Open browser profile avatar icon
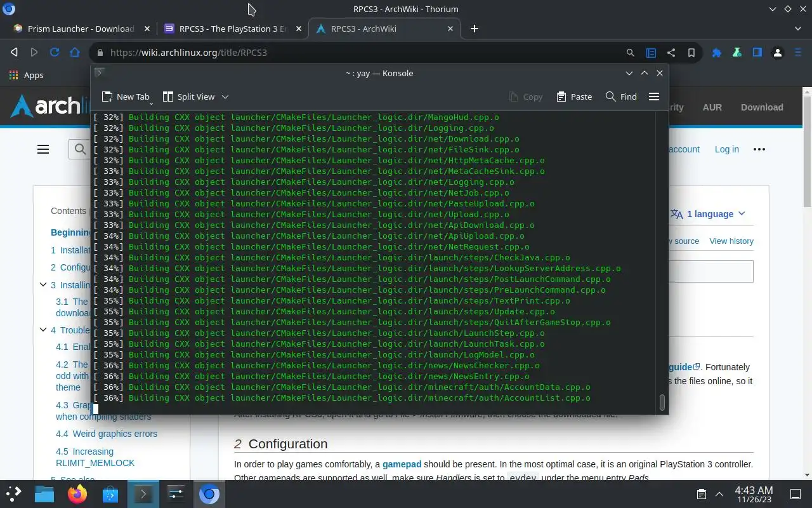 click(x=778, y=53)
